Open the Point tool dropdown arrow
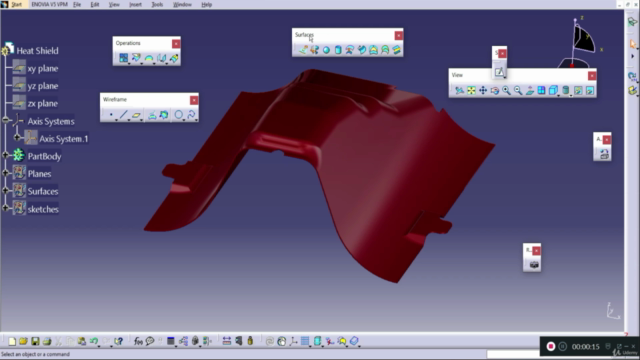640x360 pixels. [x=116, y=120]
